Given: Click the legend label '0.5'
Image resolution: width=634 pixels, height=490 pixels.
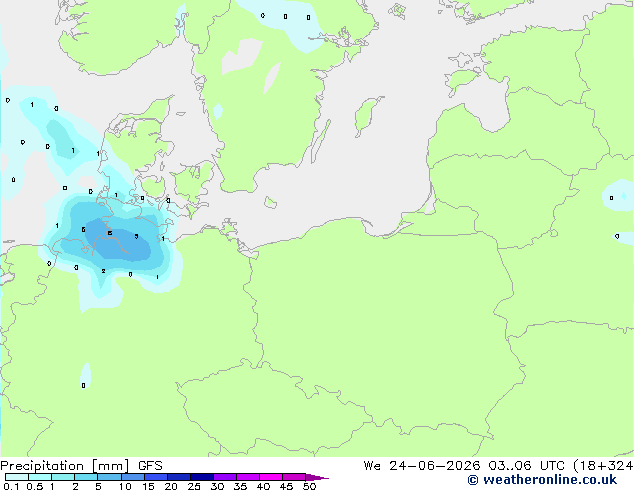Looking at the screenshot, I should pos(35,486).
